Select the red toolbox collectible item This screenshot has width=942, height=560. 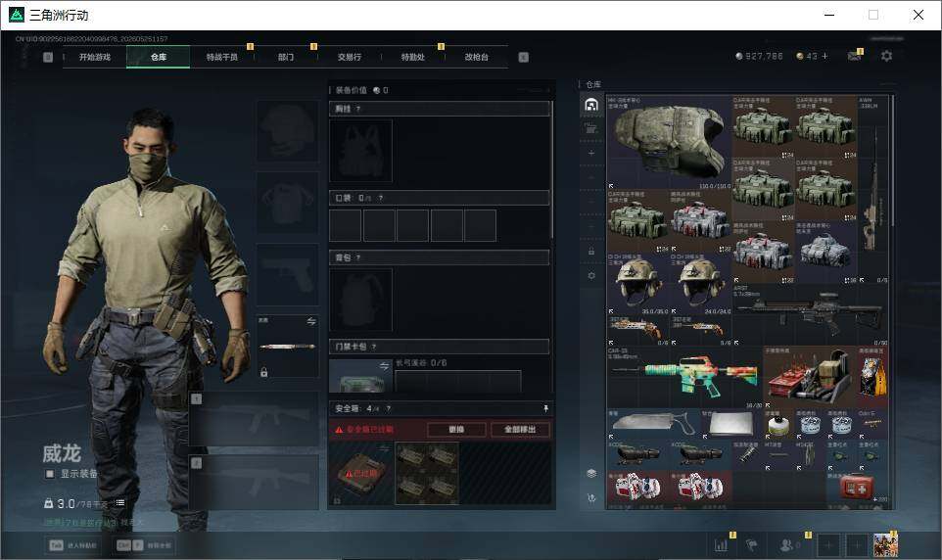pyautogui.click(x=809, y=377)
